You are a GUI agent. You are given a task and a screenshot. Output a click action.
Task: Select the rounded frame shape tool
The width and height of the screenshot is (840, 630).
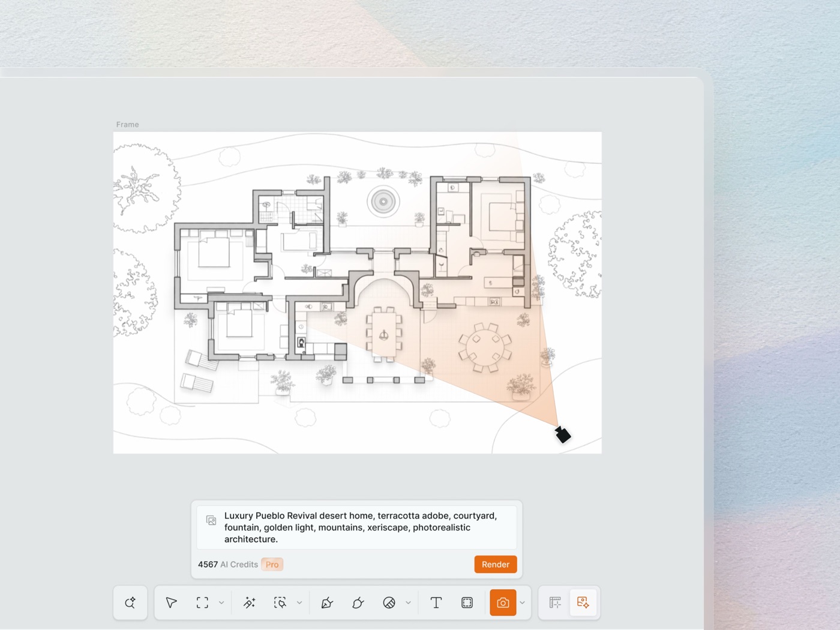click(x=467, y=602)
